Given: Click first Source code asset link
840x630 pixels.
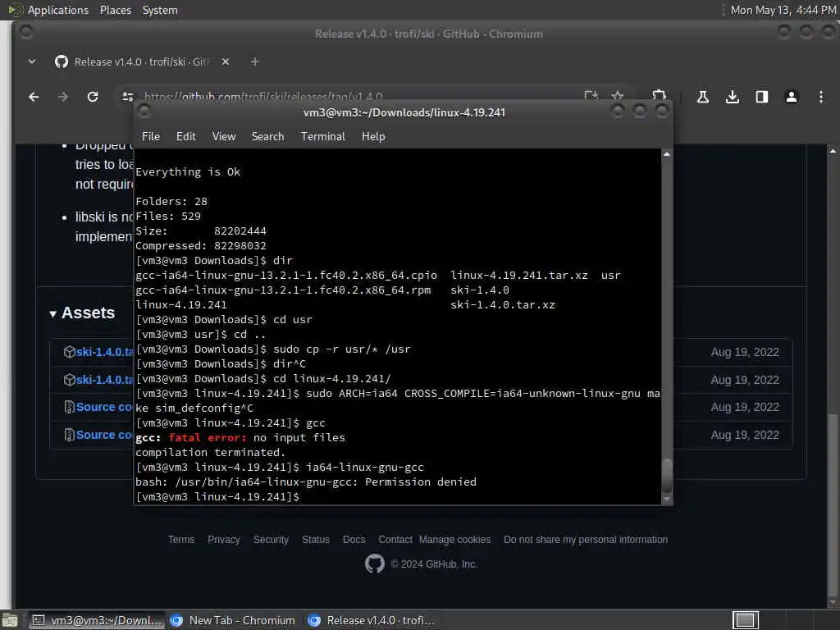Looking at the screenshot, I should pos(104,407).
